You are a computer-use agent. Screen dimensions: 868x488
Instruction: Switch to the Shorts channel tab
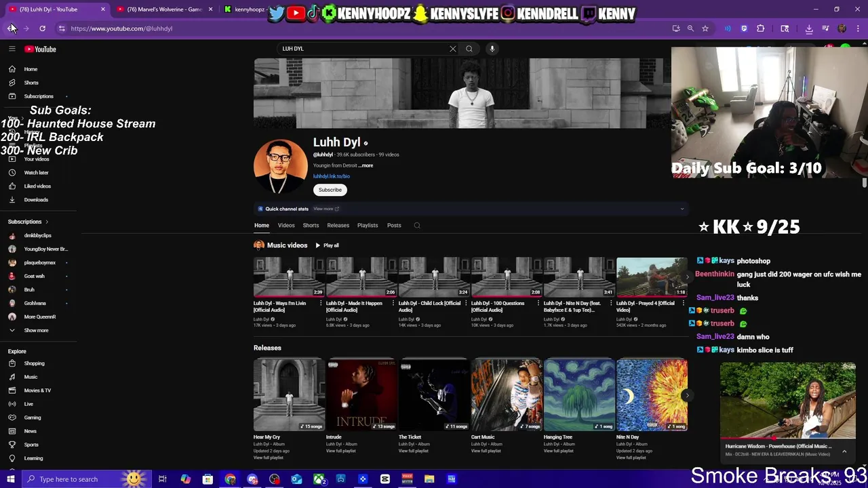pos(311,226)
